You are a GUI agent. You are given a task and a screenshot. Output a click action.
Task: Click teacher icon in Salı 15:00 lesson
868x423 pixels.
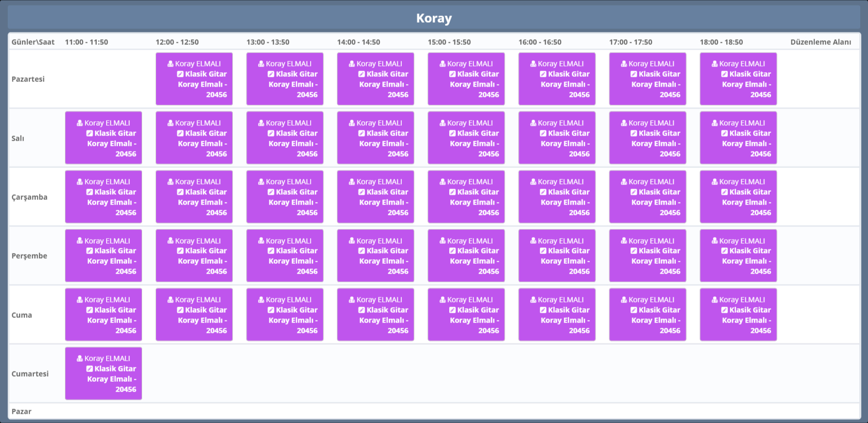[x=442, y=123]
